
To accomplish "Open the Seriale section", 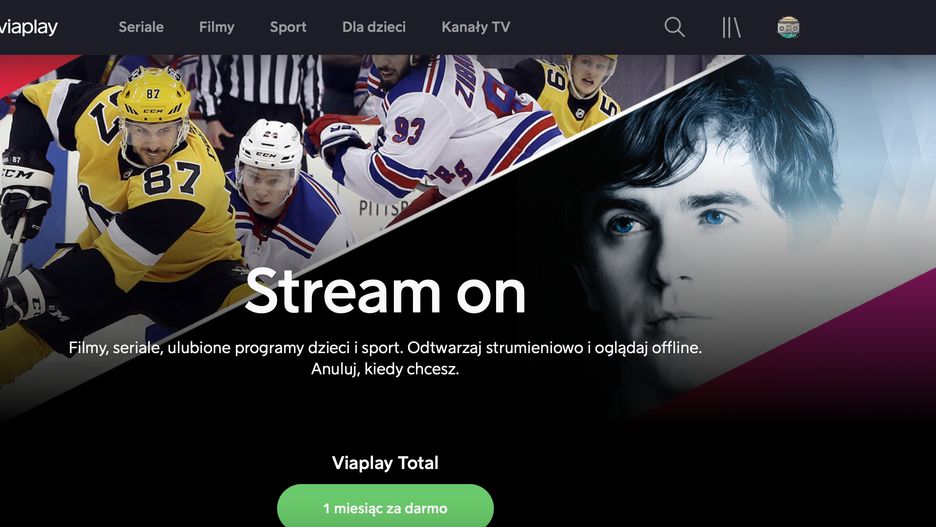I will (x=141, y=27).
